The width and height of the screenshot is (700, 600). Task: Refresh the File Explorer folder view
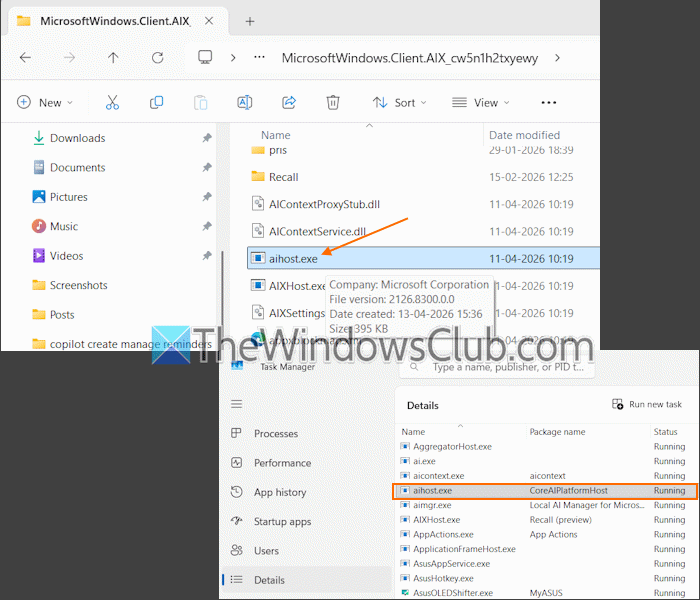coord(158,58)
